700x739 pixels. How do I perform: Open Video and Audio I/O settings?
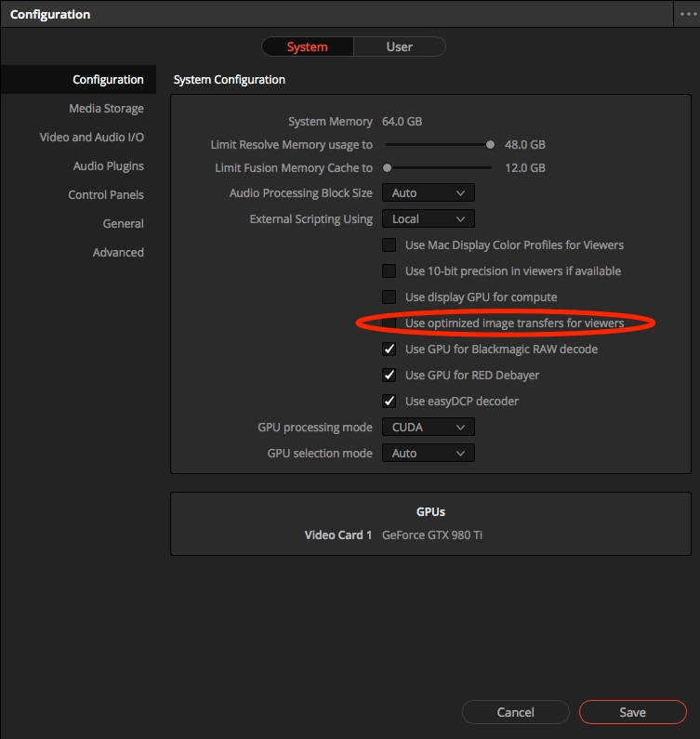(x=92, y=138)
